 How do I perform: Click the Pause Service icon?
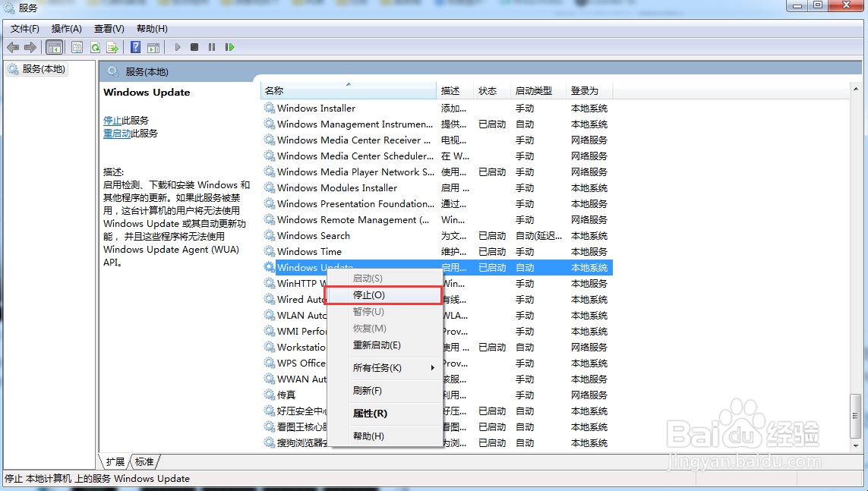pyautogui.click(x=211, y=48)
